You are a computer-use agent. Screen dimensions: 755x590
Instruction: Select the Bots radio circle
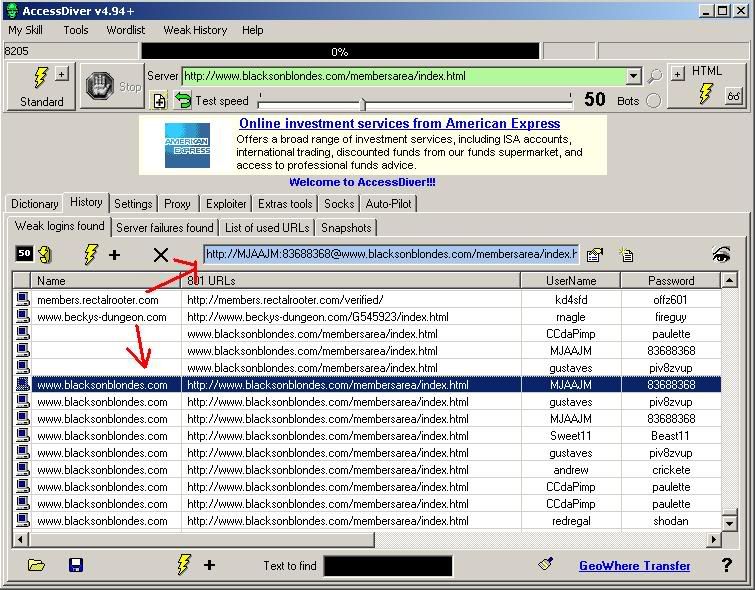(653, 101)
